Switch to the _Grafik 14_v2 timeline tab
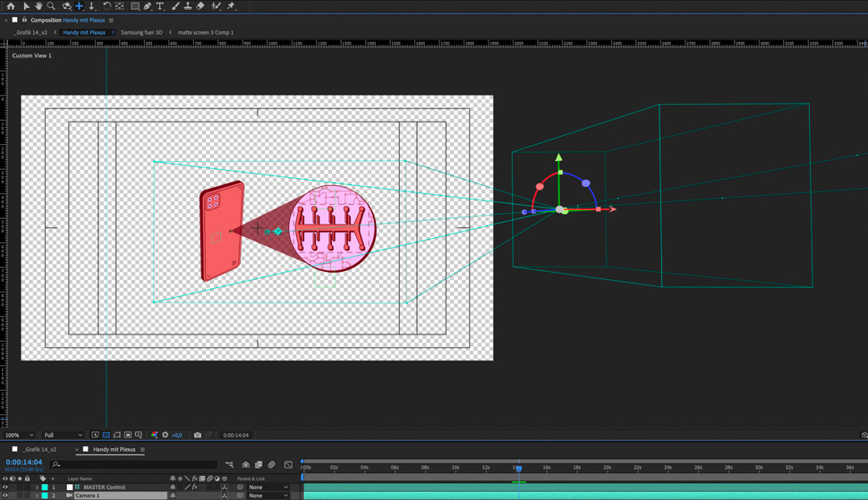The image size is (868, 500). 40,450
